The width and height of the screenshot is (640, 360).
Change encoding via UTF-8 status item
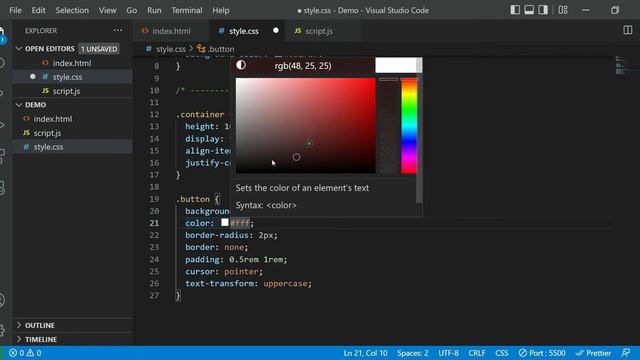448,353
